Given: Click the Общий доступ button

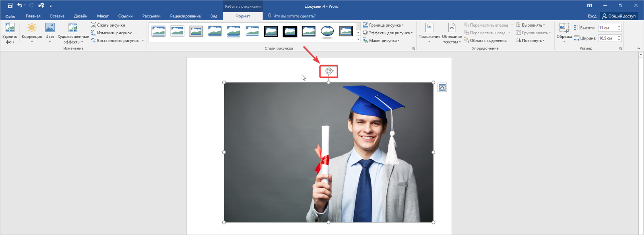Looking at the screenshot, I should pyautogui.click(x=619, y=16).
